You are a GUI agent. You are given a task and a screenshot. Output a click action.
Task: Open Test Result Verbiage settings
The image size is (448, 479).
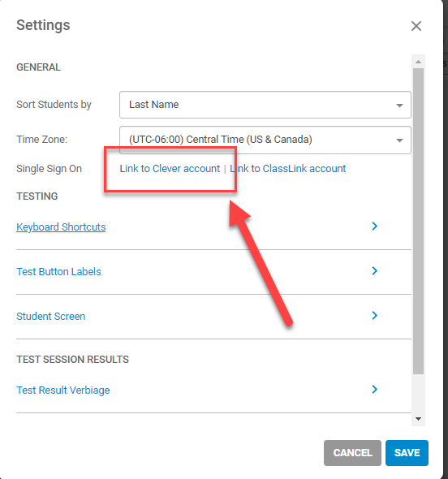pos(63,391)
